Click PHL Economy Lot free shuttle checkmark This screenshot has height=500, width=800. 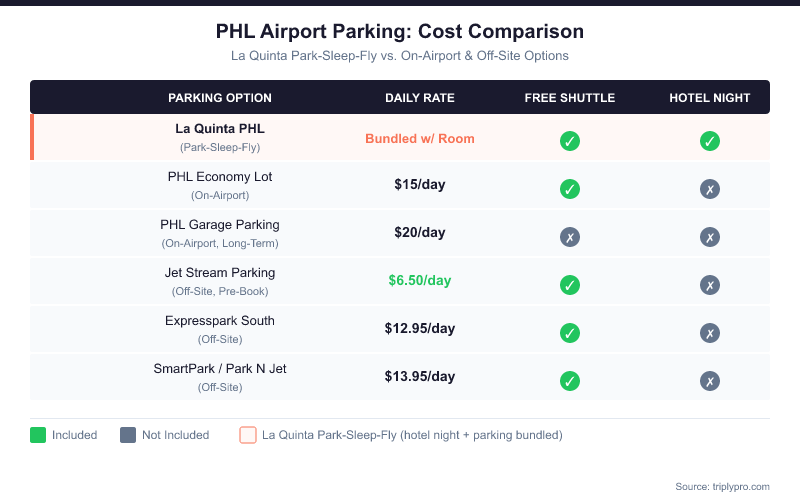(x=570, y=189)
